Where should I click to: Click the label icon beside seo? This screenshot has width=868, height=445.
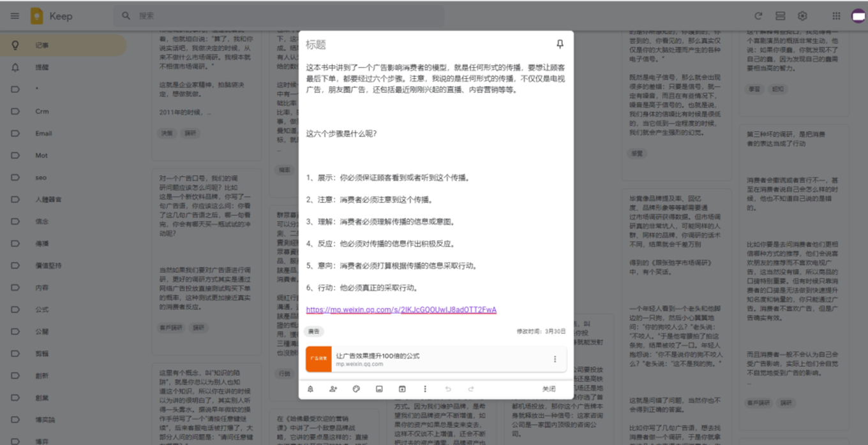pyautogui.click(x=15, y=177)
